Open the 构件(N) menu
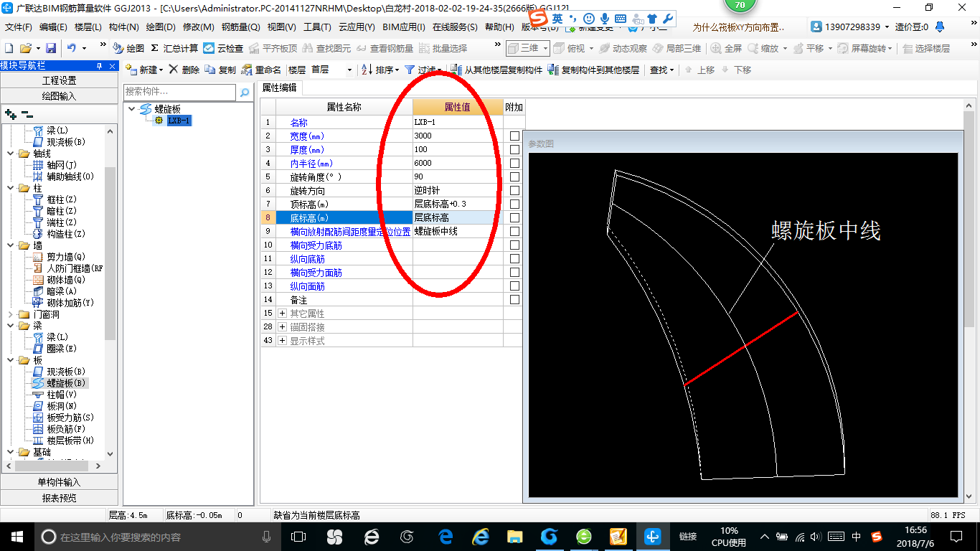Screen dimensions: 980x551 (x=123, y=27)
